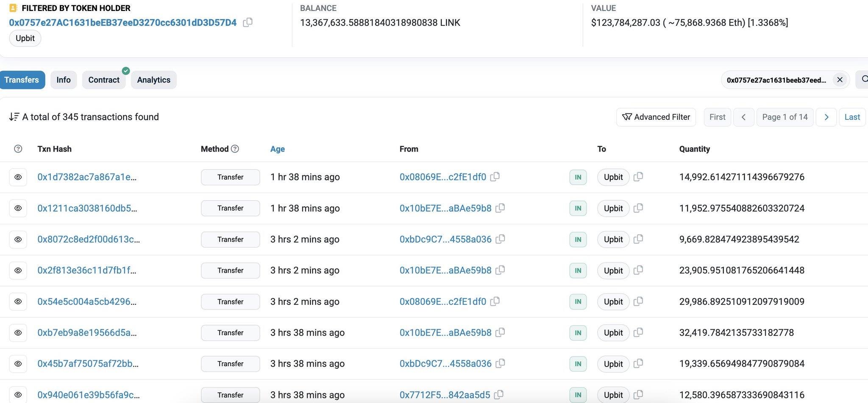Preview transaction 0x8072c8ed2f00d613c with eye icon
This screenshot has height=403, width=868.
(18, 239)
